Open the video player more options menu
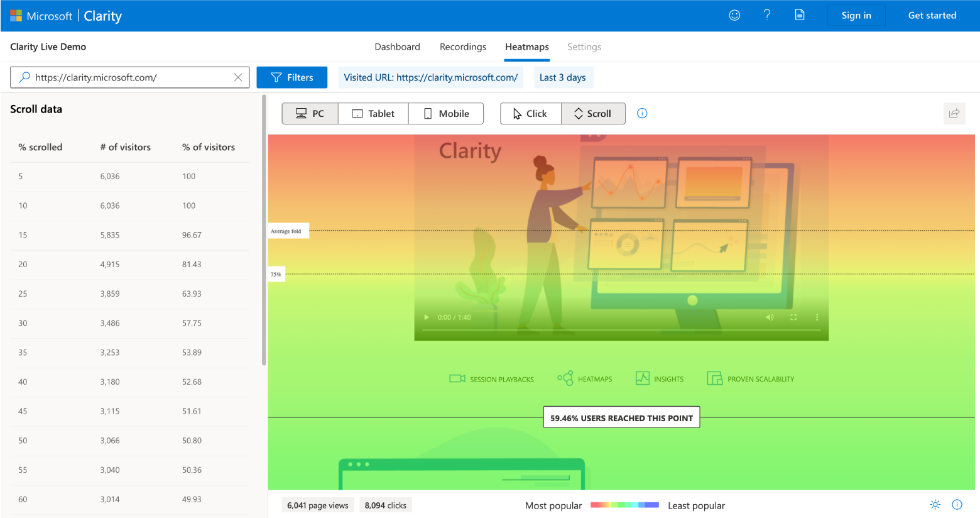The image size is (980, 518). (x=816, y=317)
